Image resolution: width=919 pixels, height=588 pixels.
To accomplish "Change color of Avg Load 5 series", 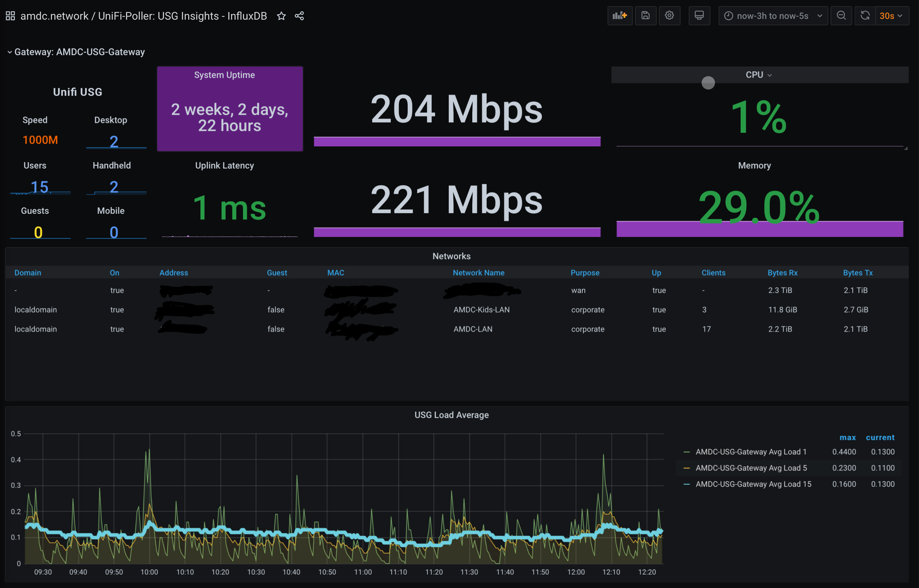I will 687,468.
